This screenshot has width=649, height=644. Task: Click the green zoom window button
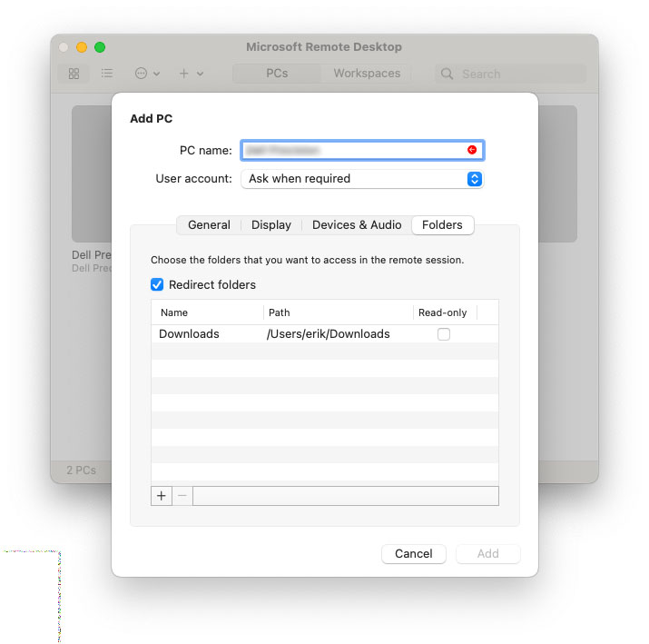coord(100,47)
